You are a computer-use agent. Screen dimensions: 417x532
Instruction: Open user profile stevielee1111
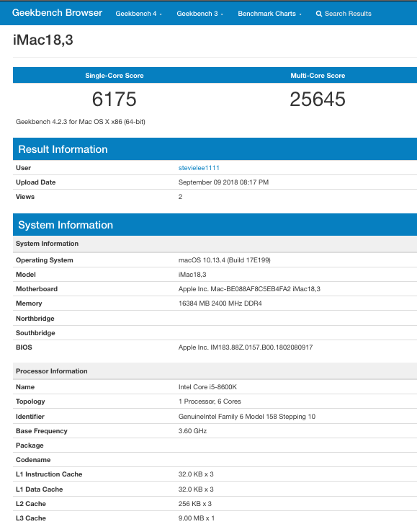[x=199, y=168]
